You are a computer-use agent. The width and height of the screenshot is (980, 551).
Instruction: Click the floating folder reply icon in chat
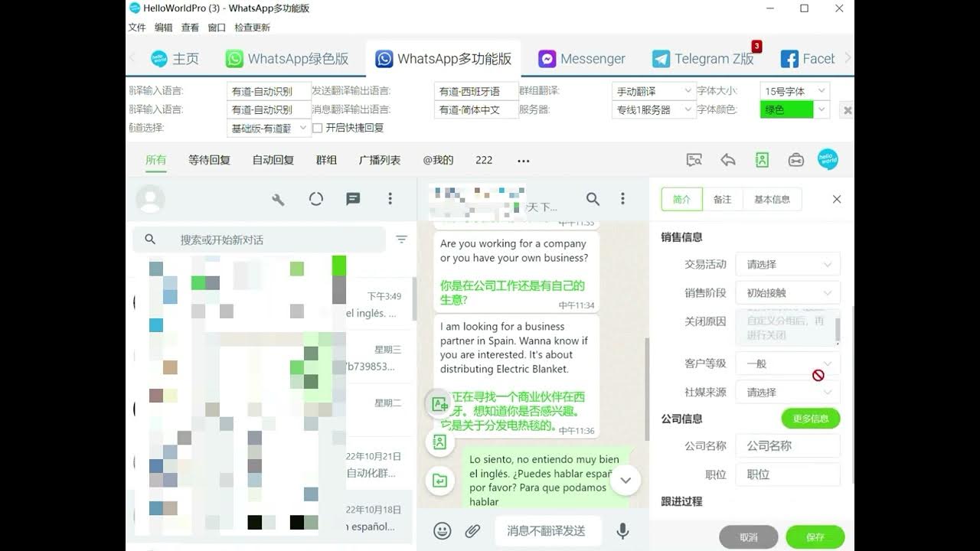[x=440, y=481]
